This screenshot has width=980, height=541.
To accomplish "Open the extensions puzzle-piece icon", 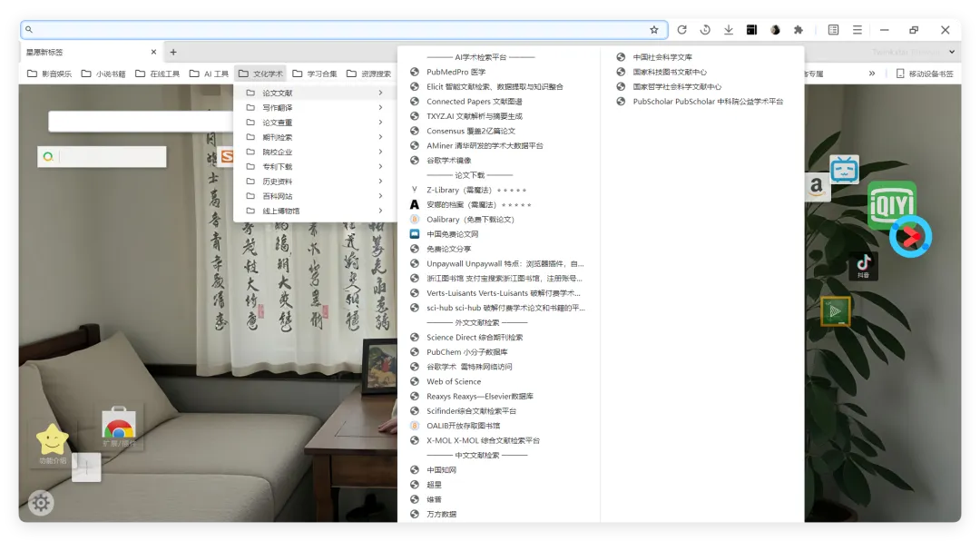I will click(x=799, y=29).
